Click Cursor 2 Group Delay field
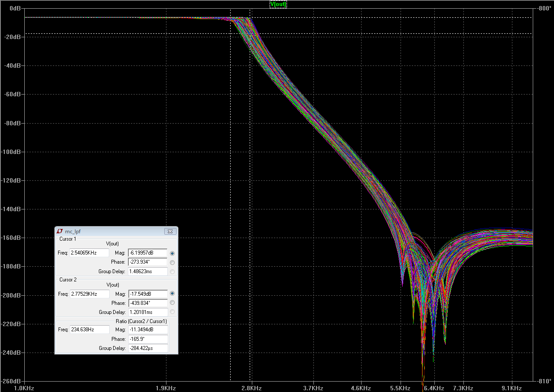 click(x=148, y=312)
